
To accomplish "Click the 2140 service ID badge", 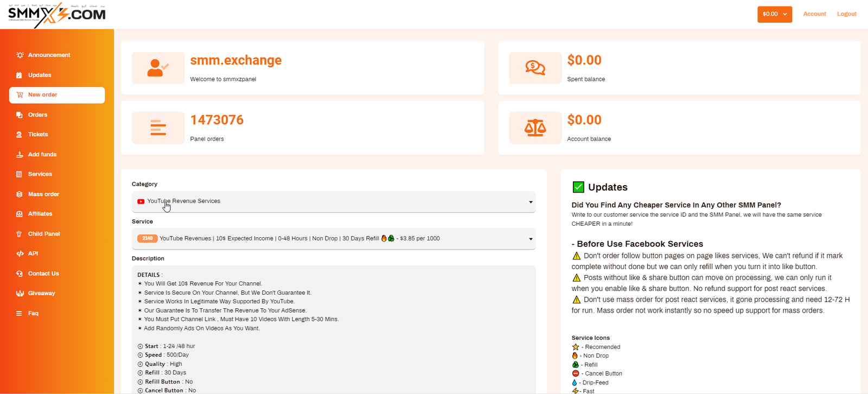I will pyautogui.click(x=148, y=238).
